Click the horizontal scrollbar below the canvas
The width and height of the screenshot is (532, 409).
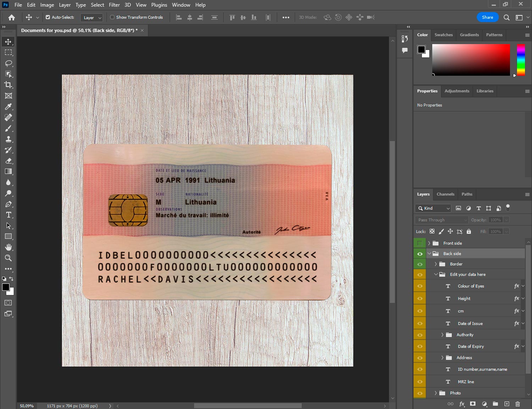tap(248, 406)
